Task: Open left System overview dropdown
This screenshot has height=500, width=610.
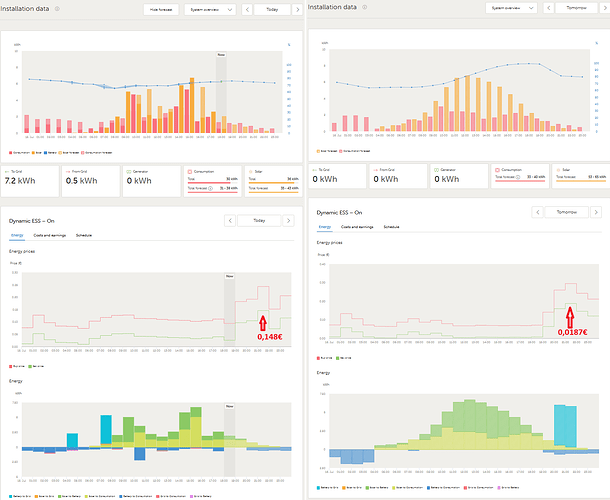Action: [210, 9]
